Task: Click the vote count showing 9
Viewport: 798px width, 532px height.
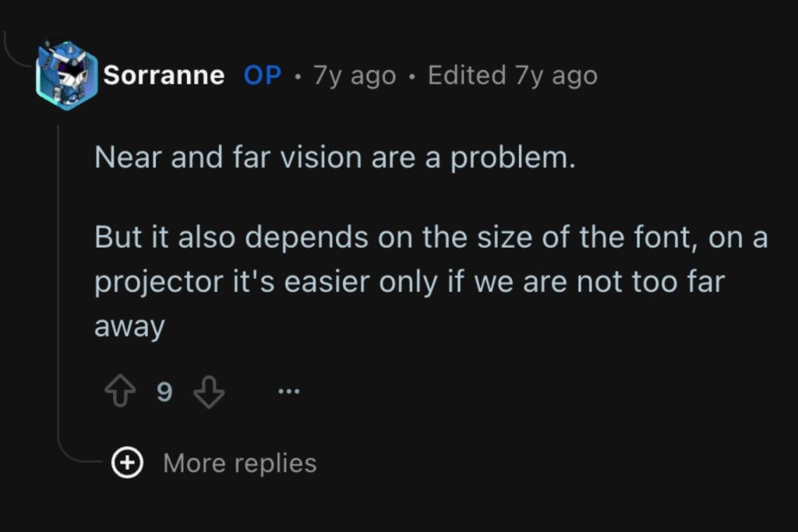Action: (x=164, y=392)
